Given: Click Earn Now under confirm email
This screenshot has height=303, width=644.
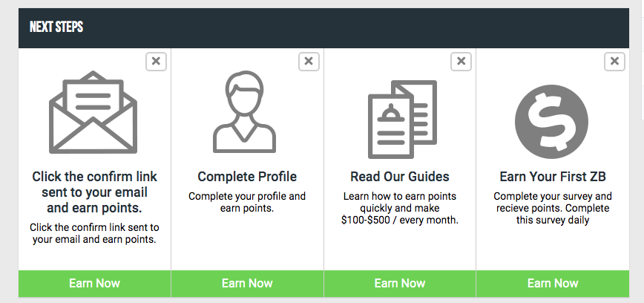Looking at the screenshot, I should pyautogui.click(x=94, y=284).
